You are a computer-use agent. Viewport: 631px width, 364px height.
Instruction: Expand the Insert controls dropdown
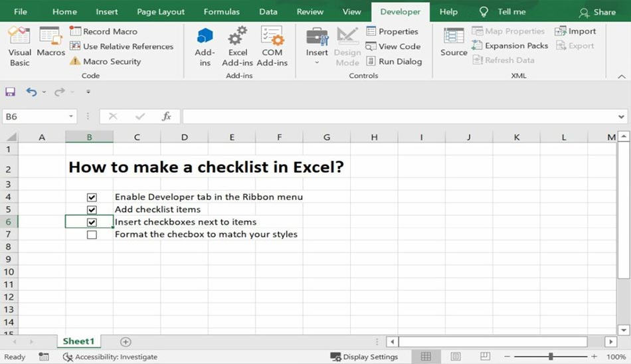point(317,62)
